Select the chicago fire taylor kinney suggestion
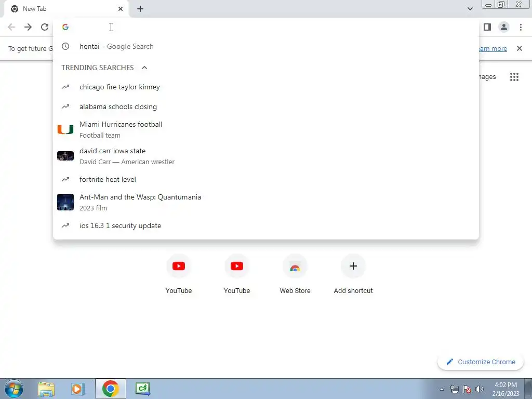532x399 pixels. click(266, 87)
